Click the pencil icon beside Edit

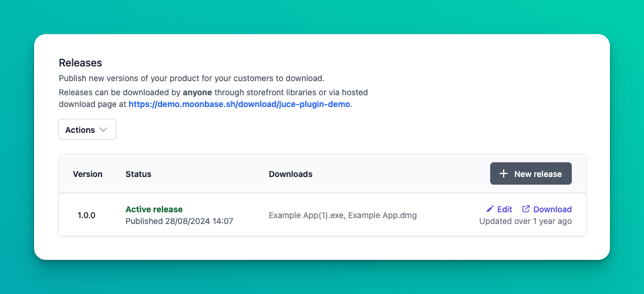[490, 209]
